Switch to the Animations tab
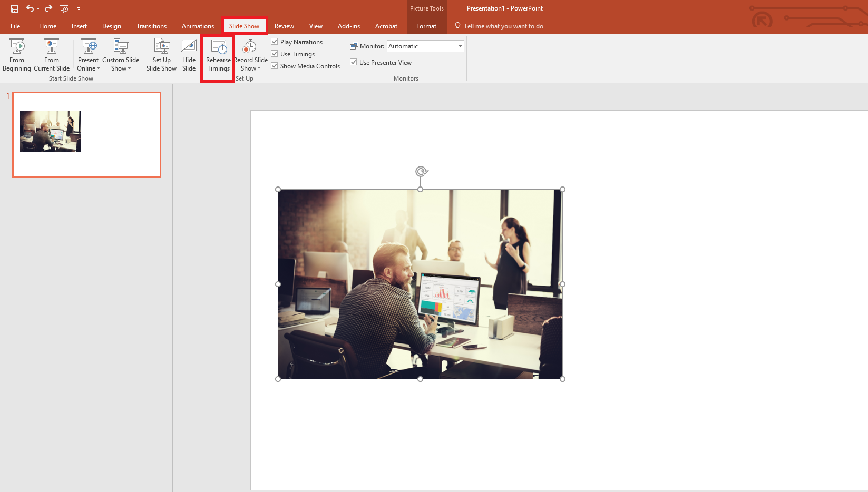Image resolution: width=868 pixels, height=492 pixels. [x=198, y=26]
